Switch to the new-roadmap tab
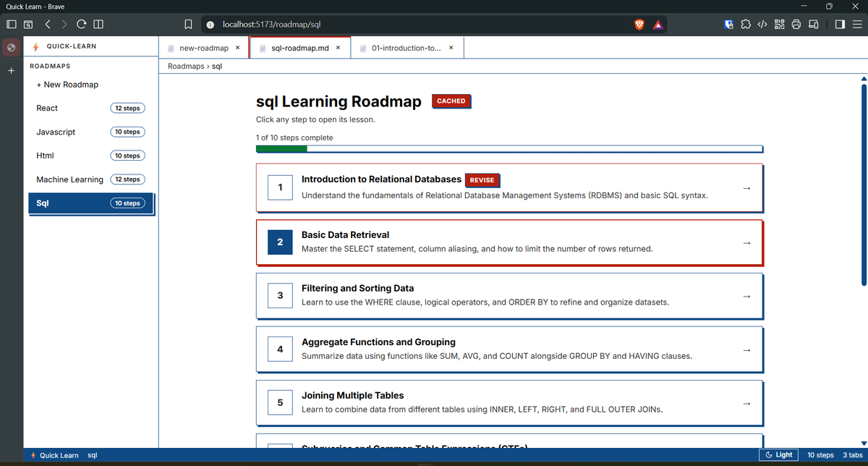 coord(204,48)
